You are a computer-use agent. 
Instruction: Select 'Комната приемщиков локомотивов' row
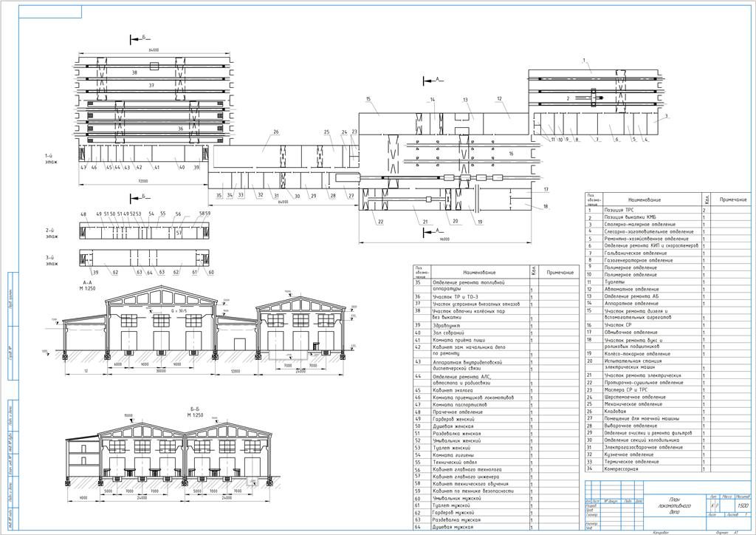(496, 398)
